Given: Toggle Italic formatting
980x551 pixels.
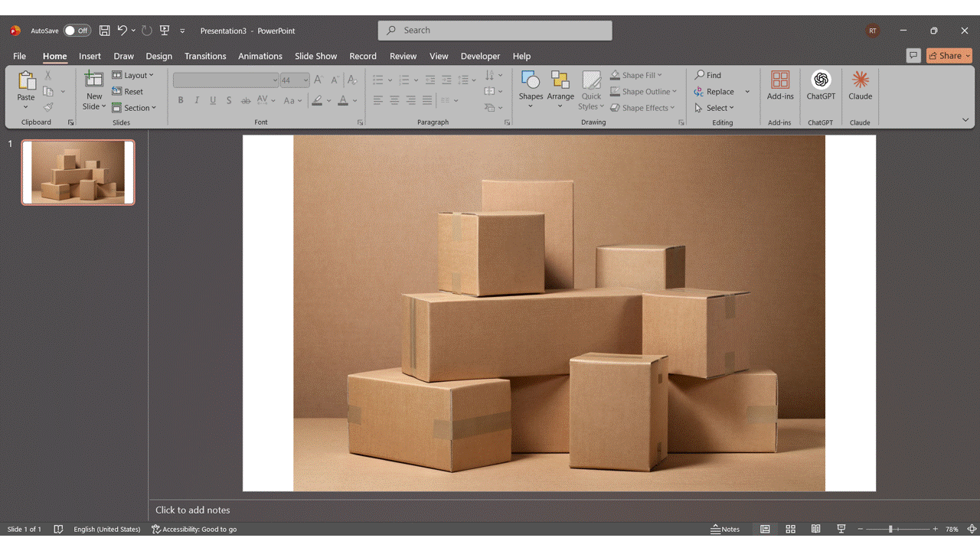Looking at the screenshot, I should click(197, 100).
